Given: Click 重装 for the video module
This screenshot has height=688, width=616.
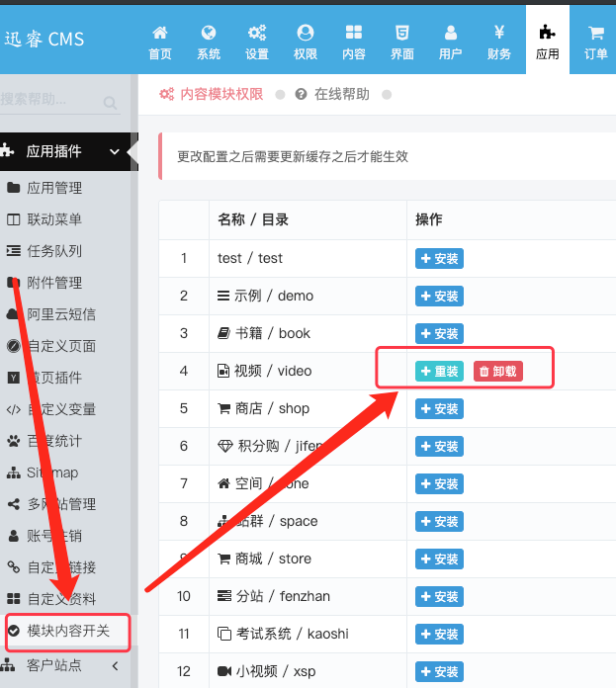Looking at the screenshot, I should click(439, 372).
